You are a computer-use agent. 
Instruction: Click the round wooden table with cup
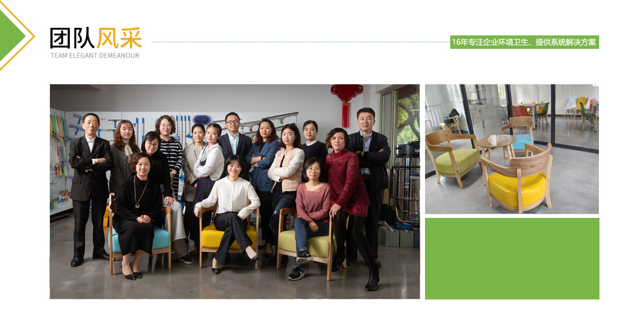pyautogui.click(x=497, y=149)
